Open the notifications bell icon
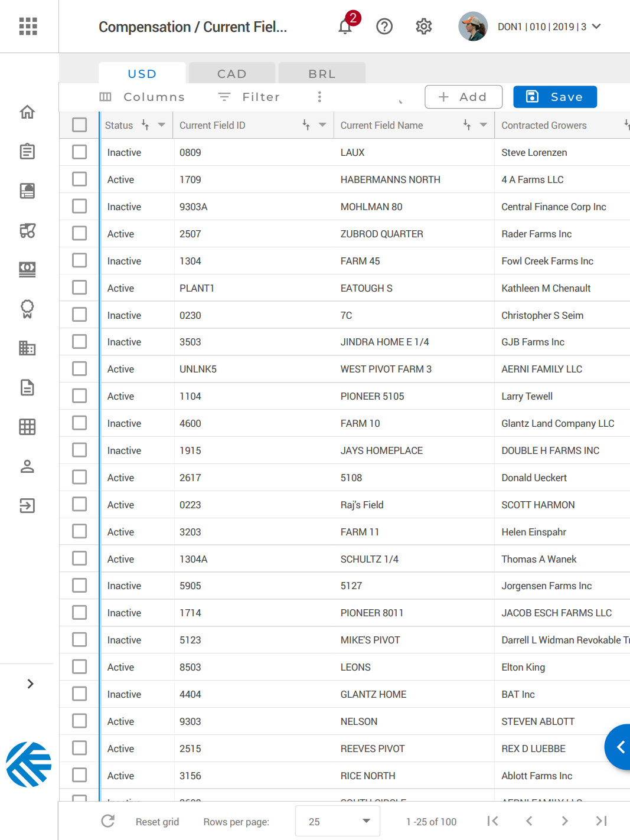The width and height of the screenshot is (630, 840). pos(345,27)
